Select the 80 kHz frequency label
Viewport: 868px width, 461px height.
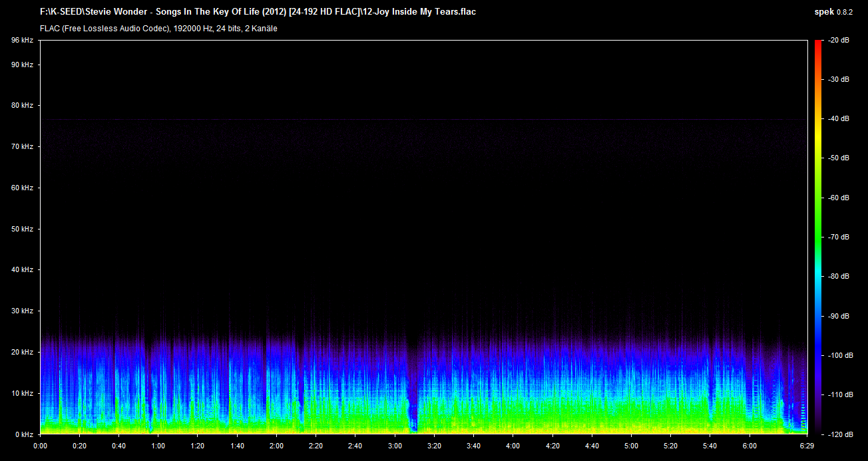tap(22, 106)
